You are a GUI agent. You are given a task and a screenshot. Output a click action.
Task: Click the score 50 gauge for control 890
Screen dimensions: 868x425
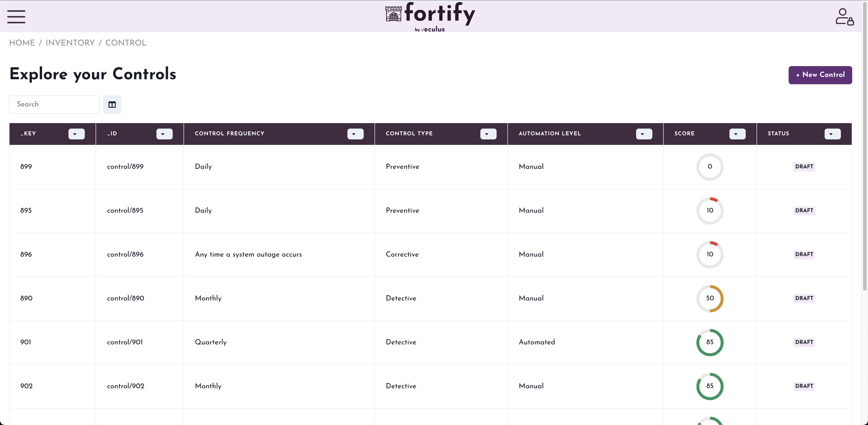click(x=709, y=299)
